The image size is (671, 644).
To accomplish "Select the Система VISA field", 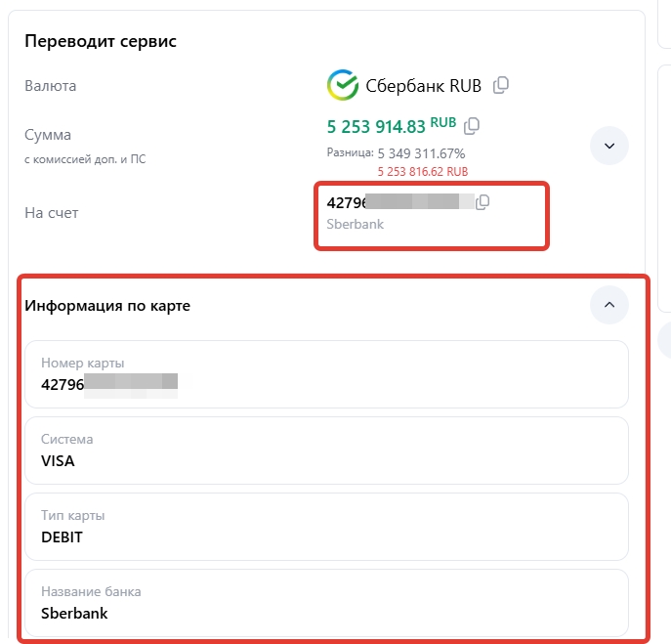I will (326, 451).
